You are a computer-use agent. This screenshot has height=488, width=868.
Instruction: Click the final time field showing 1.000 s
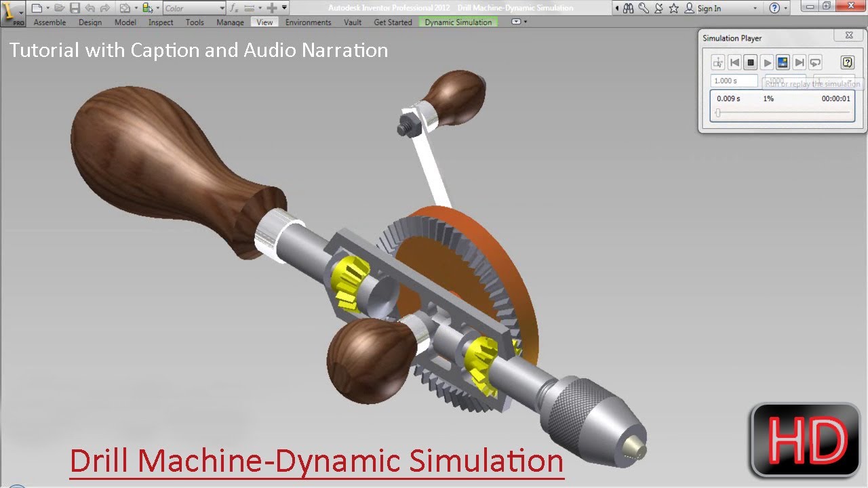pyautogui.click(x=734, y=81)
